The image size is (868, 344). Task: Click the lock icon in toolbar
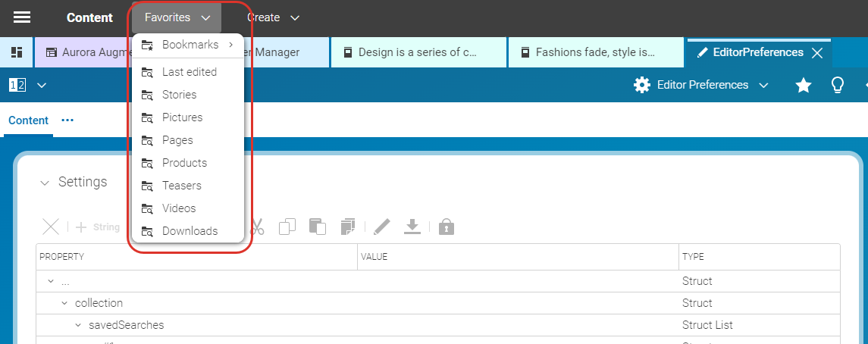coord(447,227)
